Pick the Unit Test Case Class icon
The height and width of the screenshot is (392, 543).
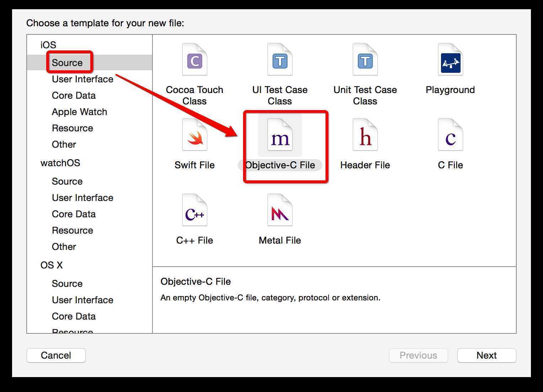click(x=365, y=59)
